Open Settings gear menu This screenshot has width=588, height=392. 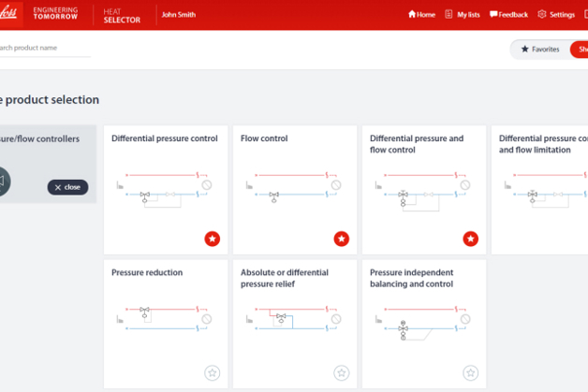click(556, 15)
